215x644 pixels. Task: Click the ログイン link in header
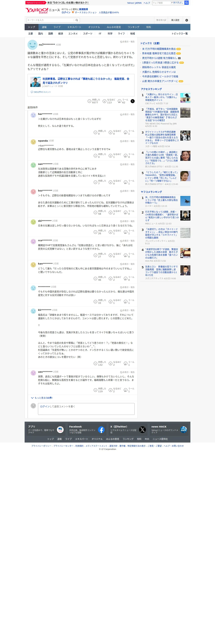pos(66,13)
